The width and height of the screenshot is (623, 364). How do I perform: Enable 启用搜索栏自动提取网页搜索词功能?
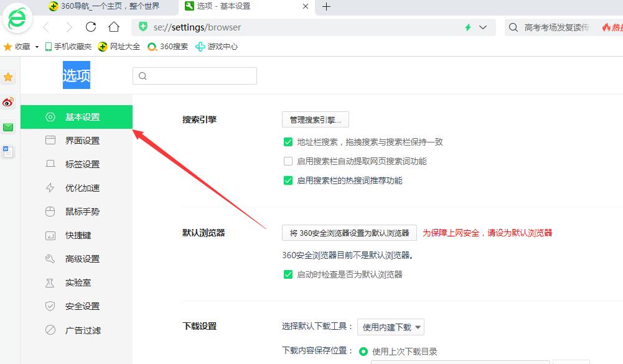(x=288, y=161)
